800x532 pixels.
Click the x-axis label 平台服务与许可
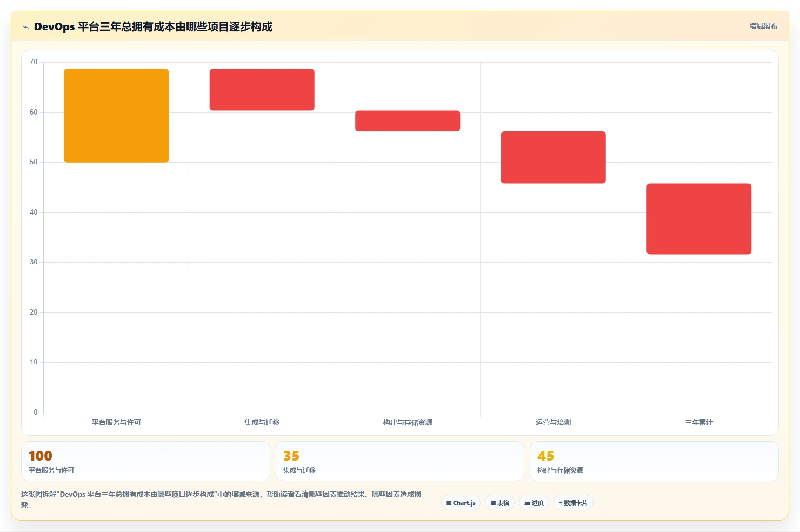click(116, 422)
